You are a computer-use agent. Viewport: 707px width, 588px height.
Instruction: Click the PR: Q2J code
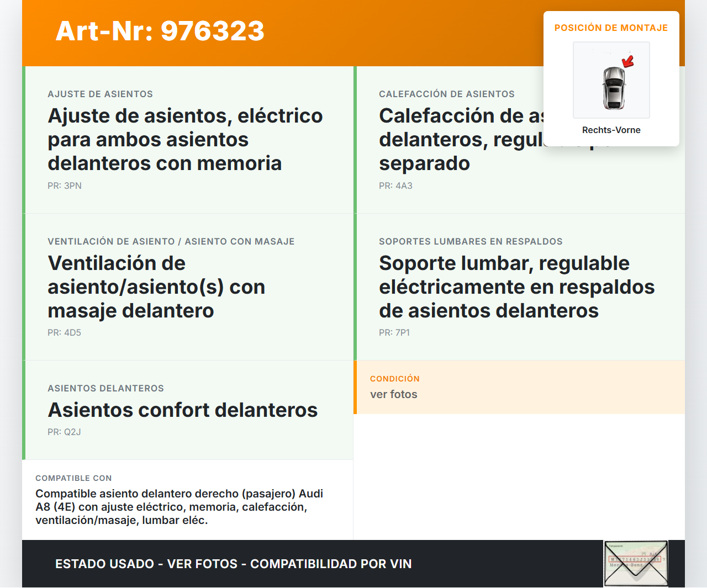click(x=64, y=432)
